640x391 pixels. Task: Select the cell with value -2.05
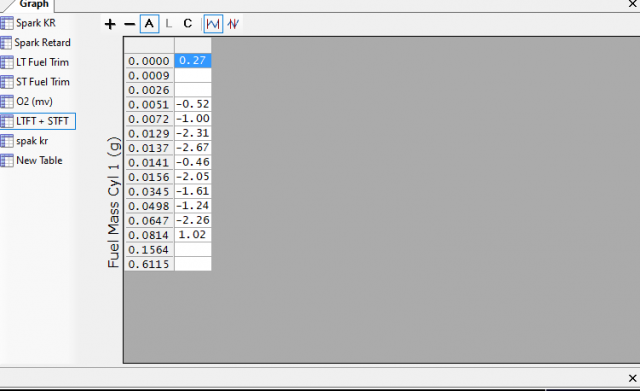click(193, 177)
